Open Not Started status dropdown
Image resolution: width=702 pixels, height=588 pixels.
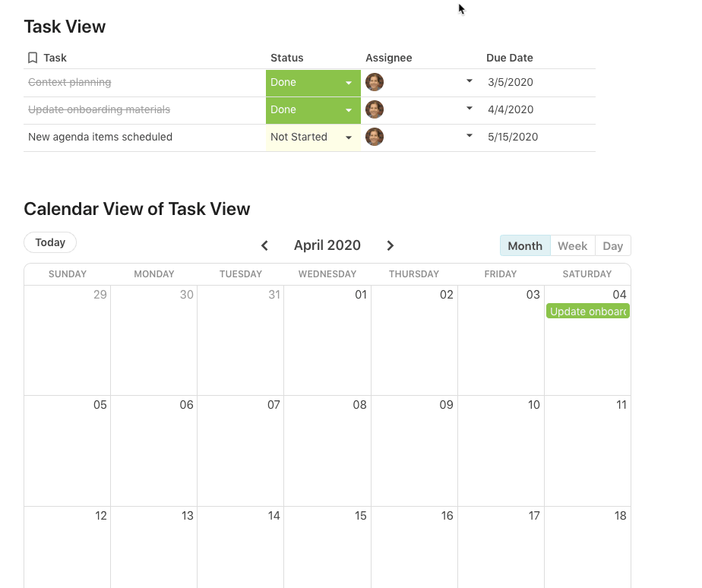click(x=349, y=138)
